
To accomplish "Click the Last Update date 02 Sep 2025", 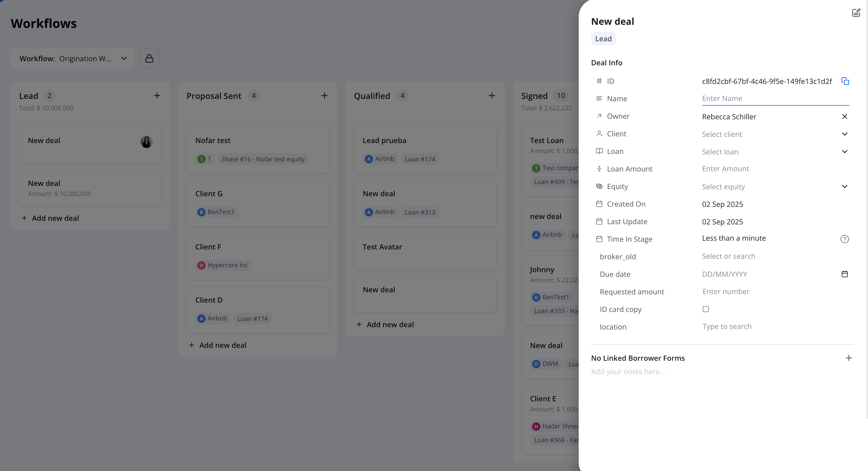I will coord(723,222).
